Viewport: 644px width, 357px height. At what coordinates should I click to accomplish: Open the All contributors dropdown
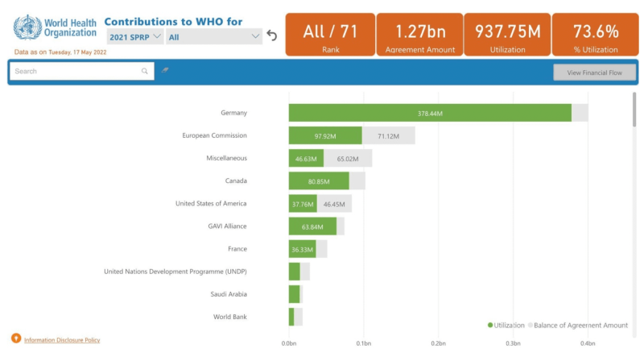point(214,36)
